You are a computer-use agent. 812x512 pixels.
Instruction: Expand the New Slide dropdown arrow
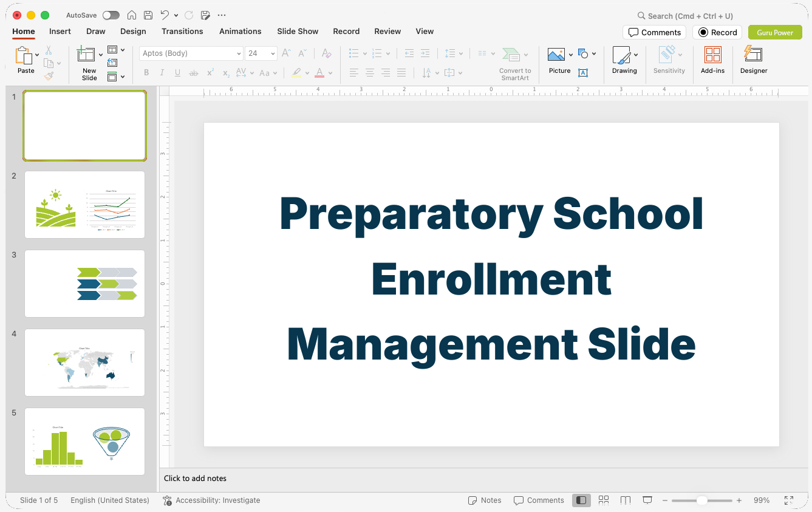coord(101,55)
